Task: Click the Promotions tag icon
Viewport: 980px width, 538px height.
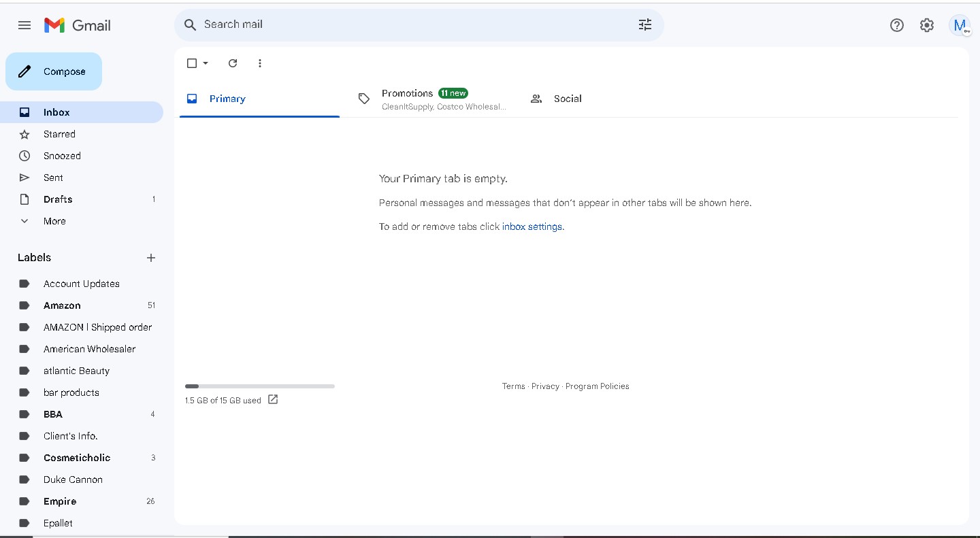Action: (x=364, y=99)
